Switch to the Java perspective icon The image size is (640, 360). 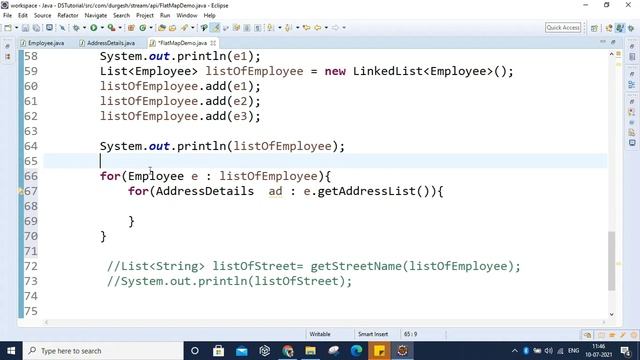point(620,28)
